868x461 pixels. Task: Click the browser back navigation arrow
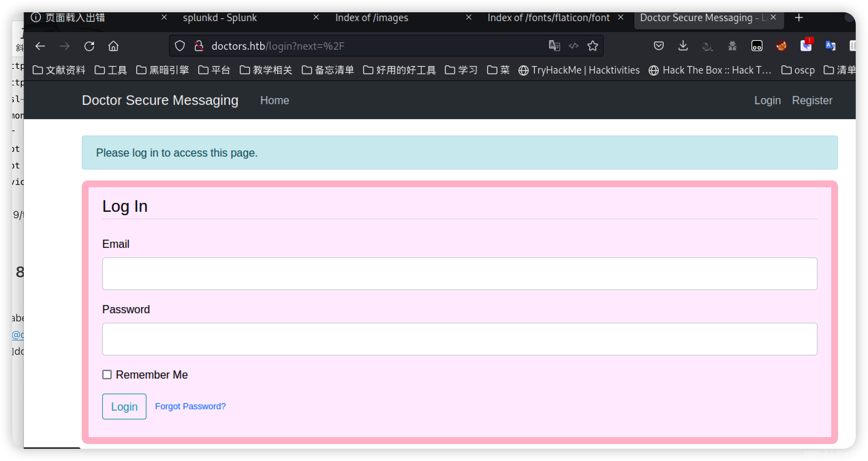click(x=40, y=47)
